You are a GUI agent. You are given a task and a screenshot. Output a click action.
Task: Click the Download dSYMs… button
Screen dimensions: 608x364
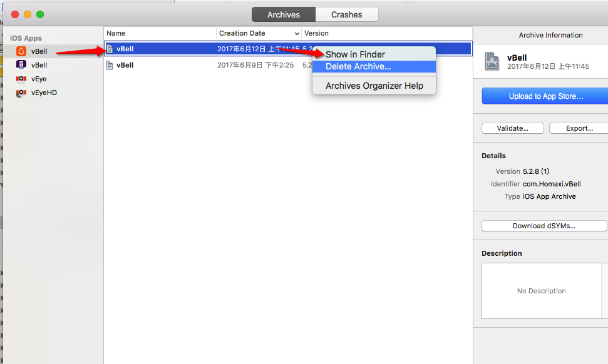click(x=544, y=226)
